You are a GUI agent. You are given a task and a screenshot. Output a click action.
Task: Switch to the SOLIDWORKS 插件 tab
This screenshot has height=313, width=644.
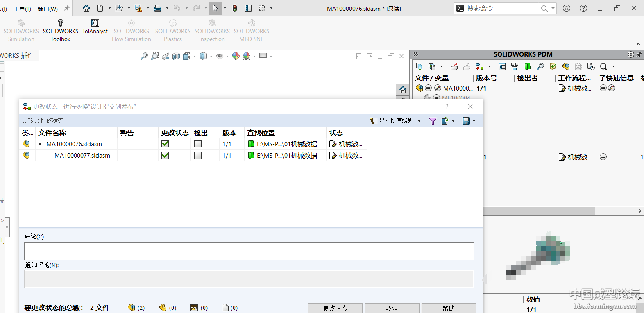click(18, 55)
